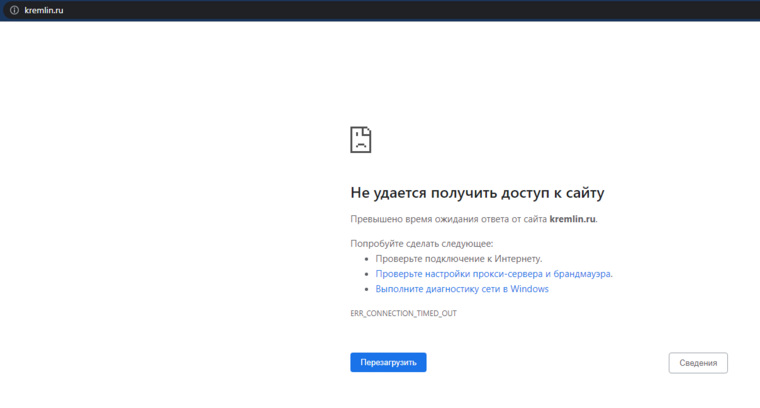Image resolution: width=760 pixels, height=408 pixels.
Task: Click the text Проверьте подключение к Интернету
Action: (459, 259)
